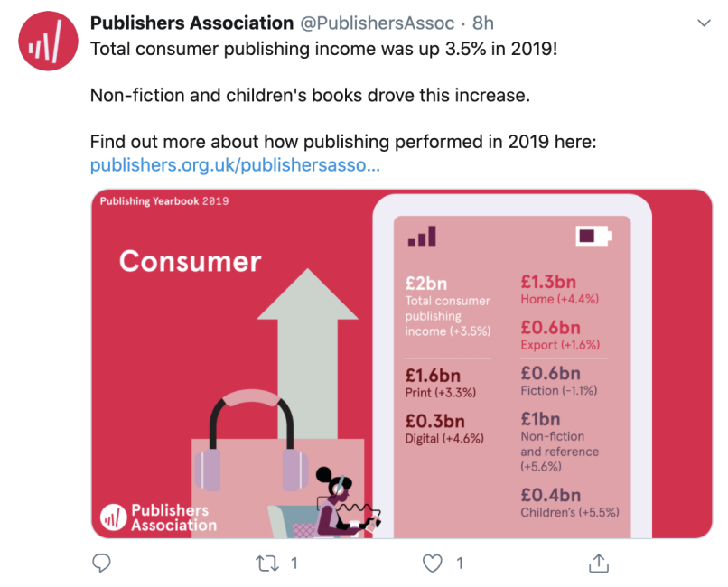
Task: Open the @PublishersAssoc handle
Action: coord(377,23)
